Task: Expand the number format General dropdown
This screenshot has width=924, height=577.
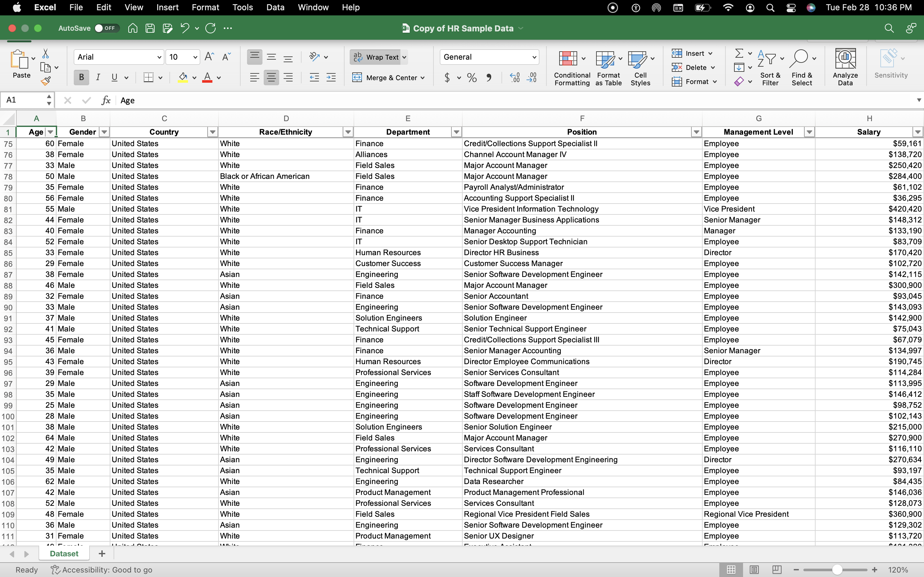Action: pyautogui.click(x=534, y=57)
